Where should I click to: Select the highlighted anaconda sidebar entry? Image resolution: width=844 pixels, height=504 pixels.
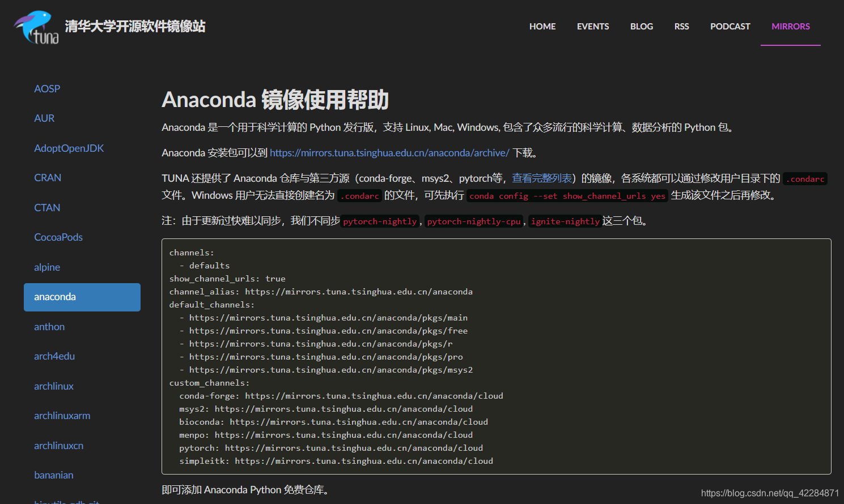tap(82, 297)
